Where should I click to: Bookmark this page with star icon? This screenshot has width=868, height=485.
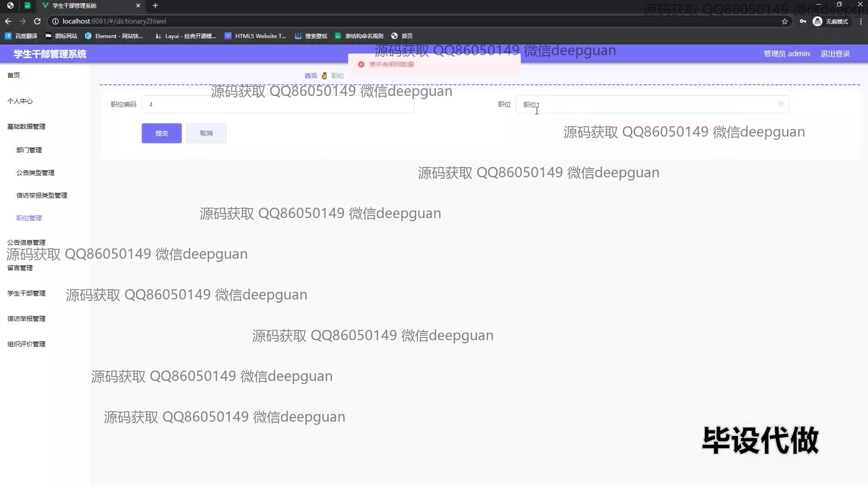tap(785, 21)
